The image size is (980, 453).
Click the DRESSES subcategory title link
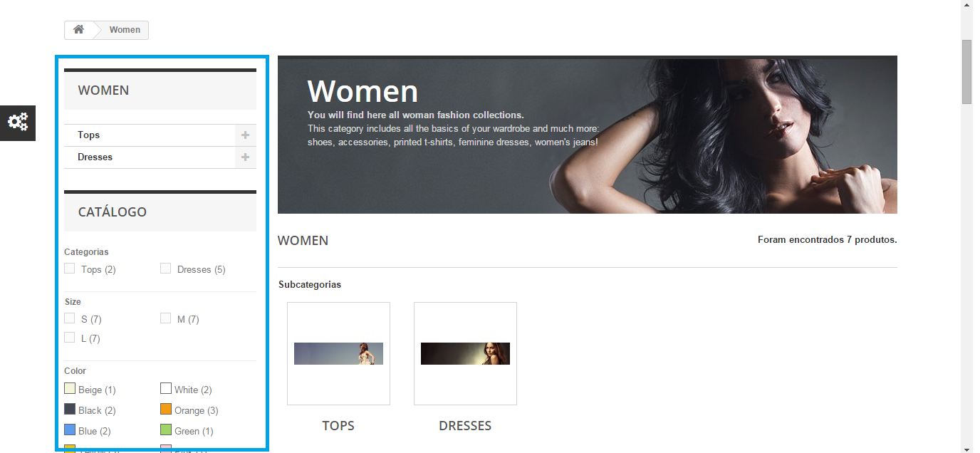(x=465, y=426)
